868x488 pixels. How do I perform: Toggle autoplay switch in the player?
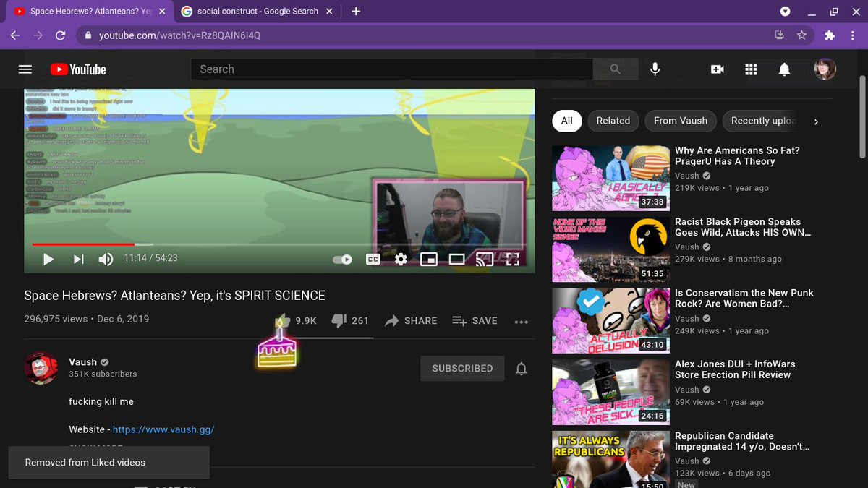point(342,259)
